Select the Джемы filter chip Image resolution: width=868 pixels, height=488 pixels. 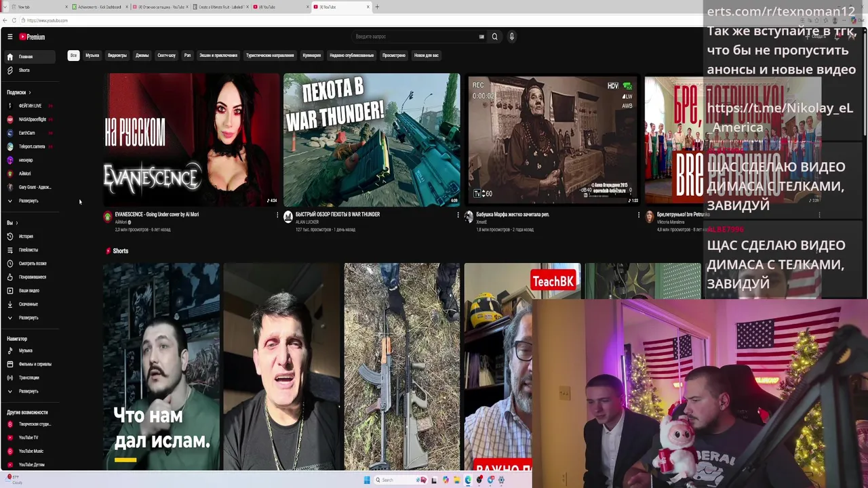142,56
